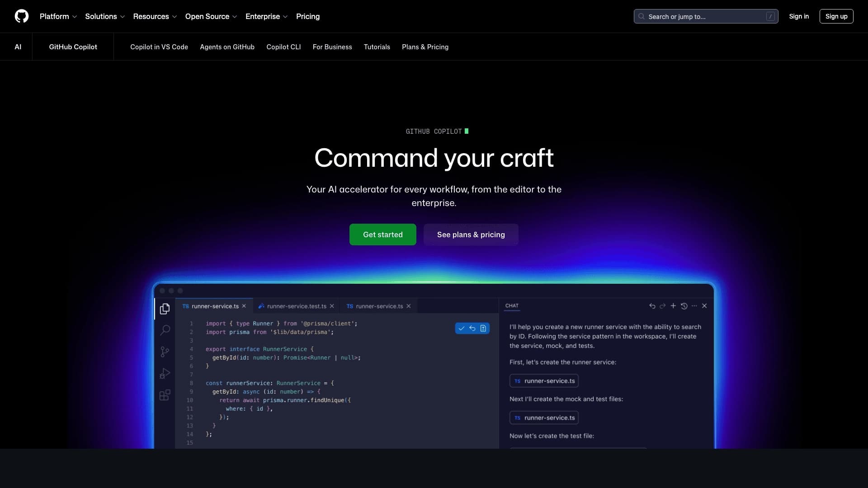The width and height of the screenshot is (868, 488).
Task: Start a new chat with the plus icon
Action: pyautogui.click(x=673, y=306)
